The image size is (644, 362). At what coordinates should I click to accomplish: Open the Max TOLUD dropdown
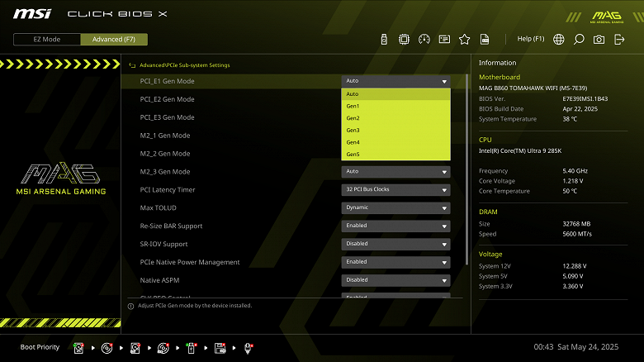pyautogui.click(x=395, y=207)
